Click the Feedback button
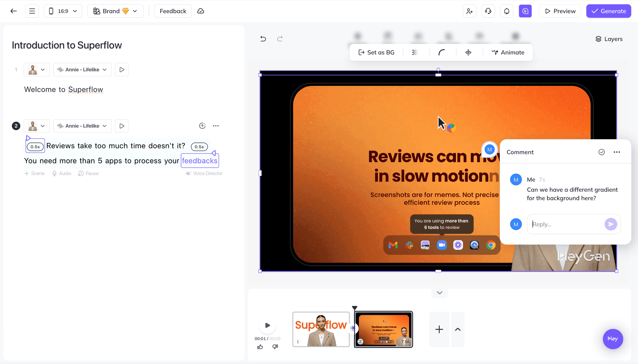The height and width of the screenshot is (364, 638). 173,11
